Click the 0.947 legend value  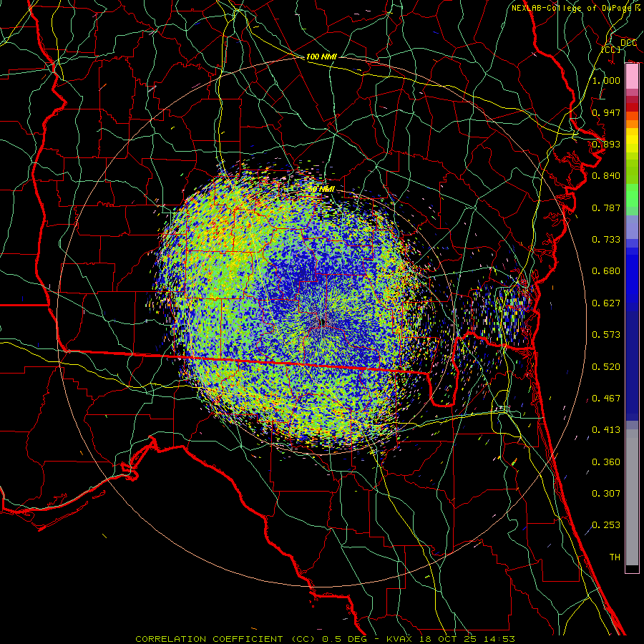606,112
